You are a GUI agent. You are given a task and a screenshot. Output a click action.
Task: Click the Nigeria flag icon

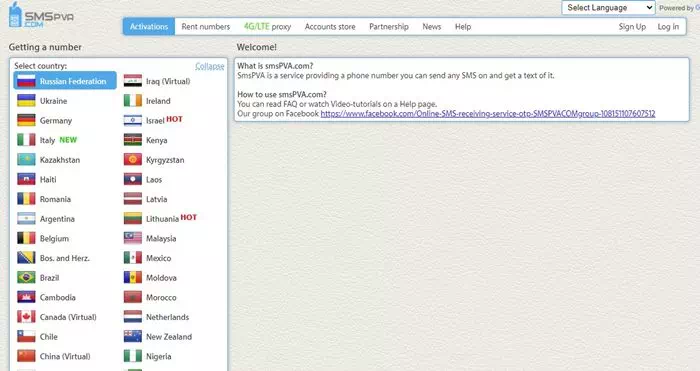[133, 356]
